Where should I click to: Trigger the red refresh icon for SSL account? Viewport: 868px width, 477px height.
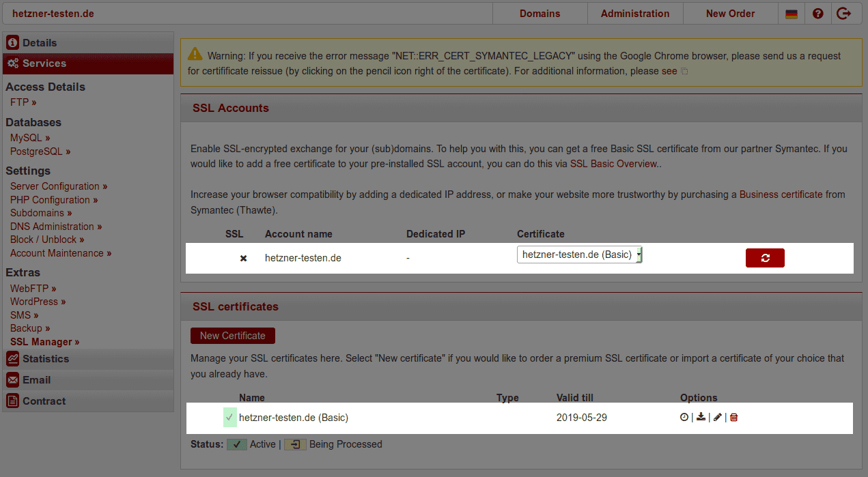click(765, 258)
